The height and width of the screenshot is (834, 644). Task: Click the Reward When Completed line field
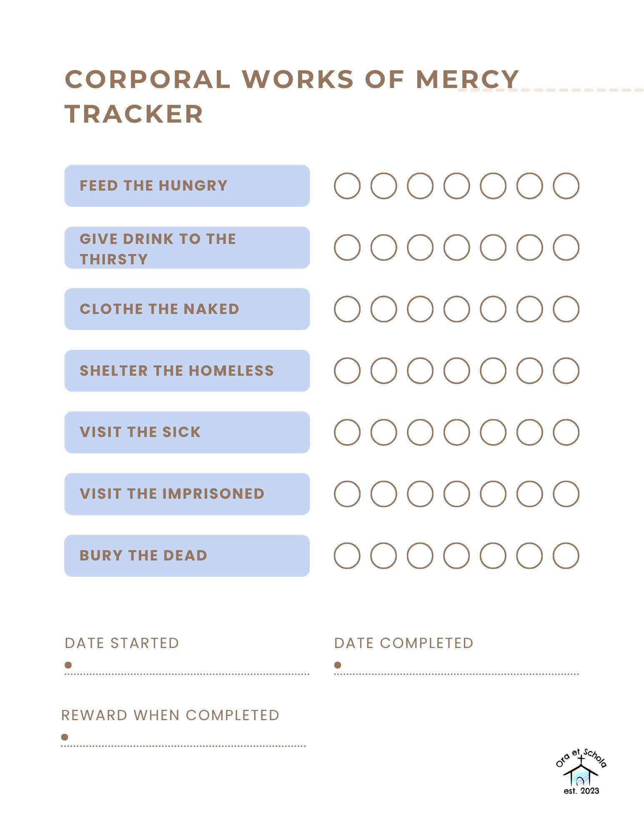[x=183, y=741]
